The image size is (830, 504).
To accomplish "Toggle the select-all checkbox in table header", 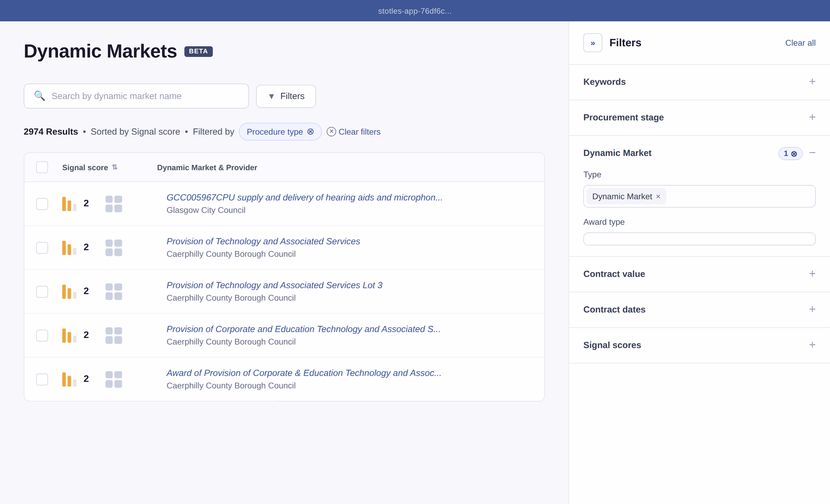I will click(42, 167).
